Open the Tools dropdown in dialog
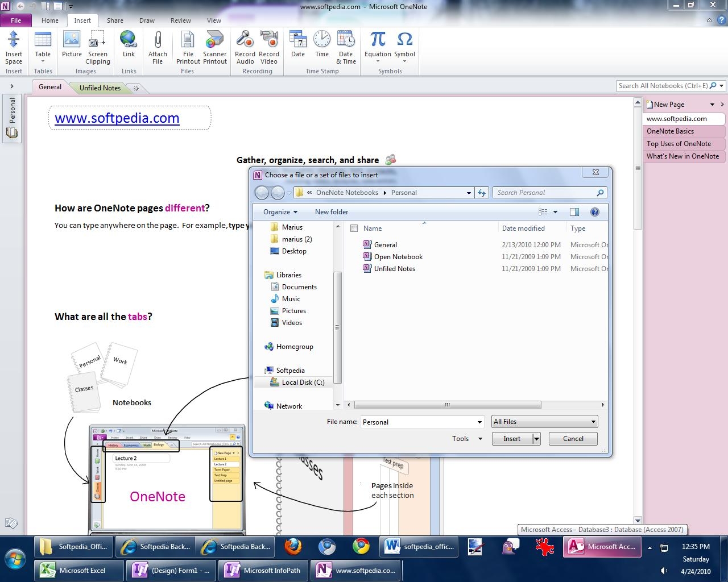The width and height of the screenshot is (728, 582). point(467,439)
